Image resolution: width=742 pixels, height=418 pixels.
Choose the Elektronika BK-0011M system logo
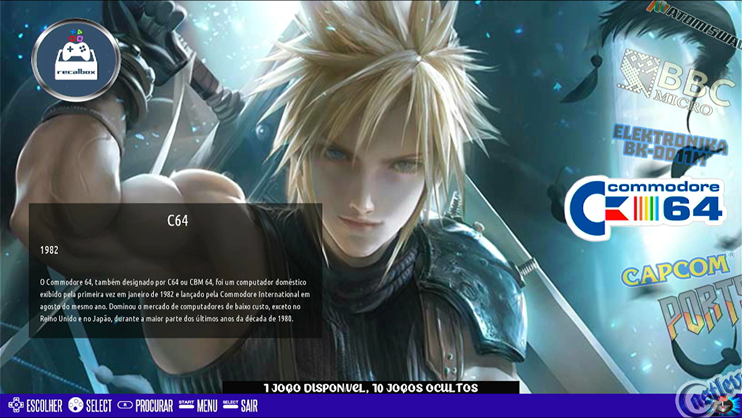click(670, 145)
